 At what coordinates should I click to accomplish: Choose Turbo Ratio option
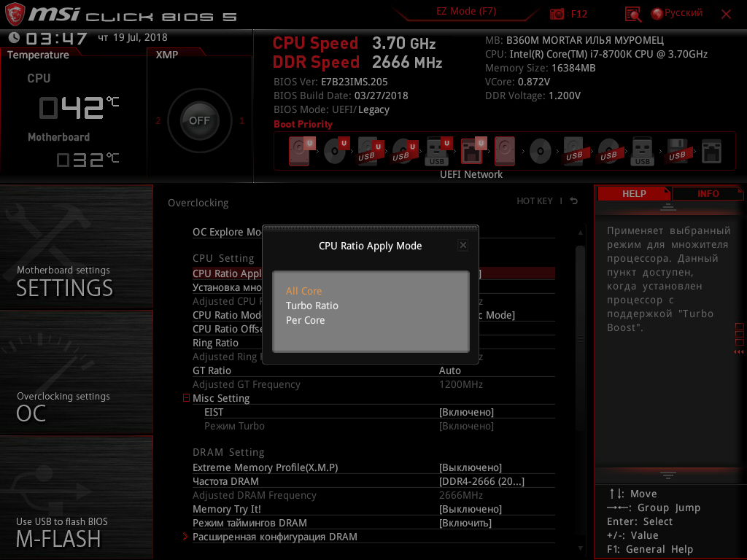pos(312,306)
